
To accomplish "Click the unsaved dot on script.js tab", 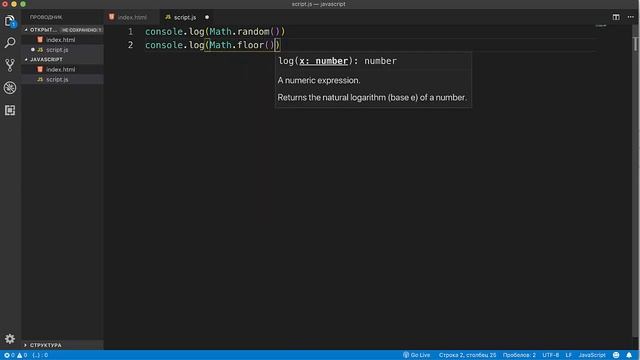I will click(207, 17).
